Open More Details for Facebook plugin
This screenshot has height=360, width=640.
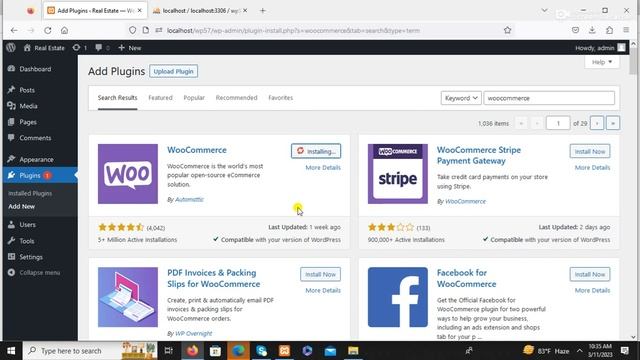(592, 290)
